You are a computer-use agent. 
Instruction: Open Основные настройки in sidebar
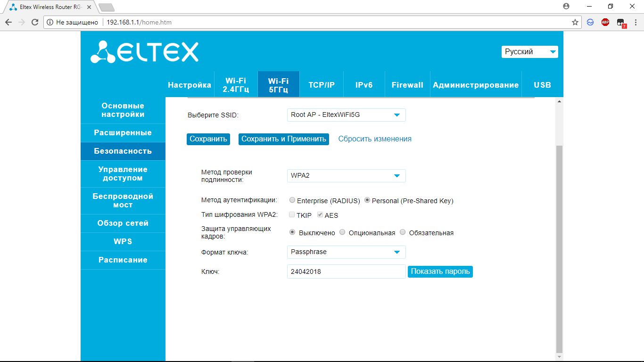[123, 110]
